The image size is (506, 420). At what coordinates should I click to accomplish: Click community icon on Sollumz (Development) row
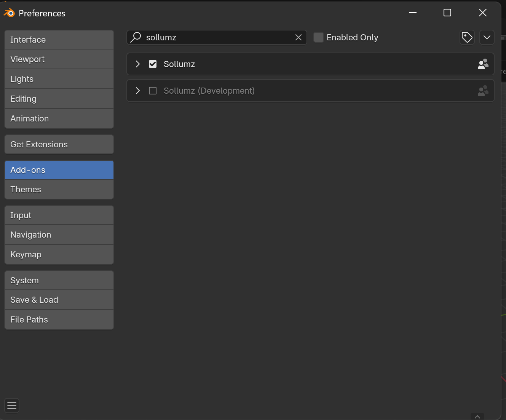click(483, 91)
